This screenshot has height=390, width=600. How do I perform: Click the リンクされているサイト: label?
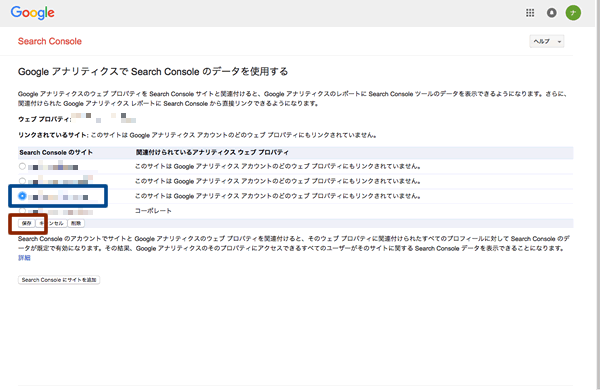[x=53, y=135]
